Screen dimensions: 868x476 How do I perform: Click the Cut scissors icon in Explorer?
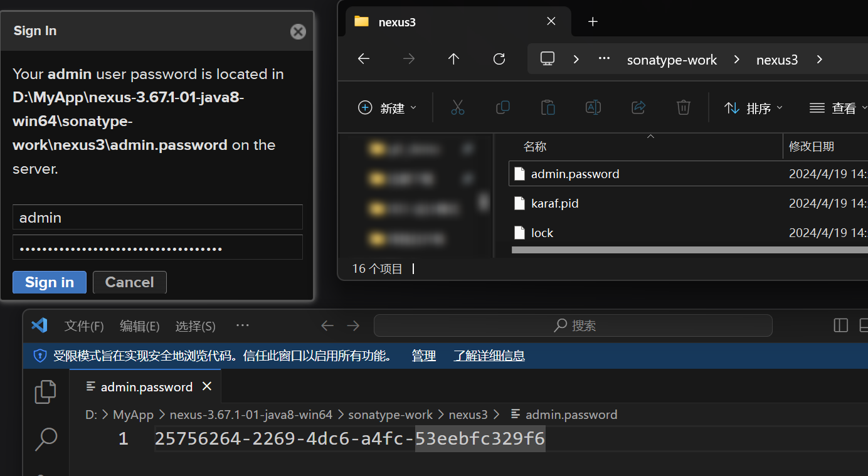tap(458, 108)
